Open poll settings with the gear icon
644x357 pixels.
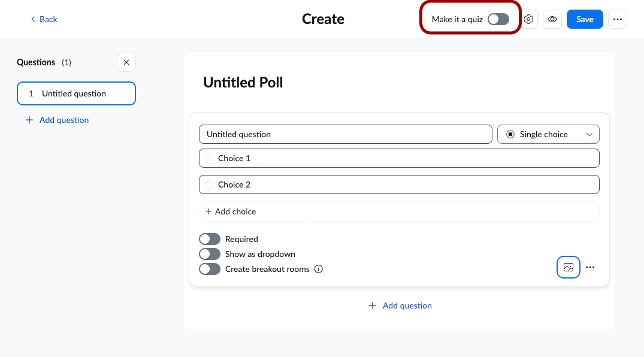528,19
